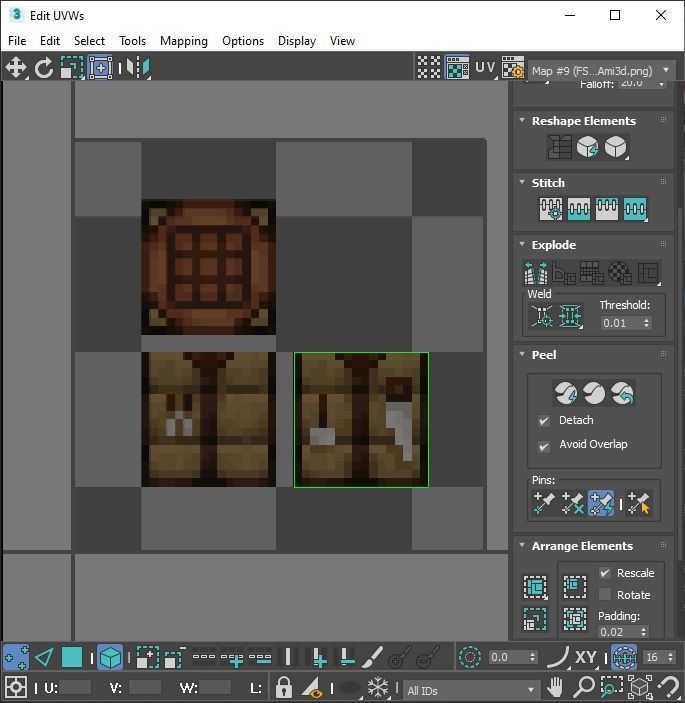Viewport: 685px width, 703px height.
Task: Toggle Select By Element UV mode
Action: [110, 657]
